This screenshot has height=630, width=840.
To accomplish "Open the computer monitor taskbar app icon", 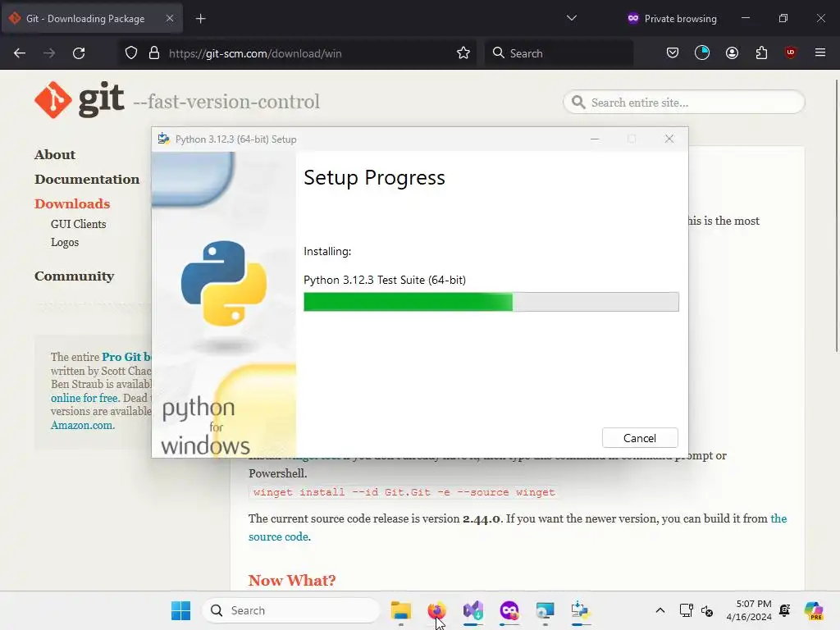I will coord(545,610).
